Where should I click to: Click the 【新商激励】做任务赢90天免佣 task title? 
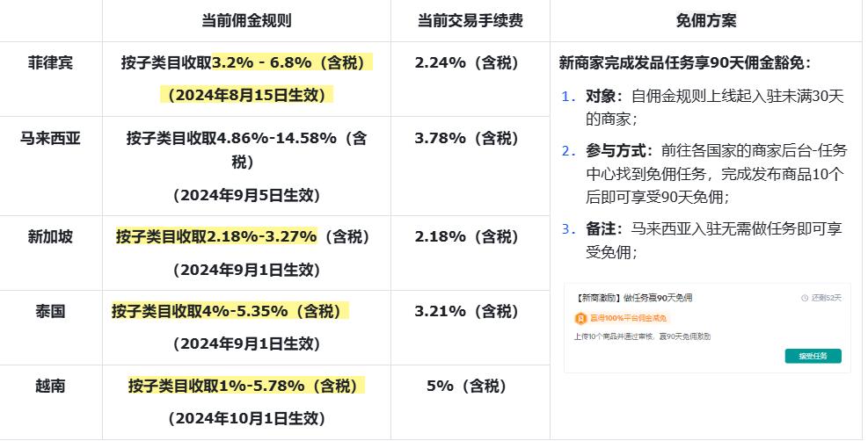coord(633,298)
